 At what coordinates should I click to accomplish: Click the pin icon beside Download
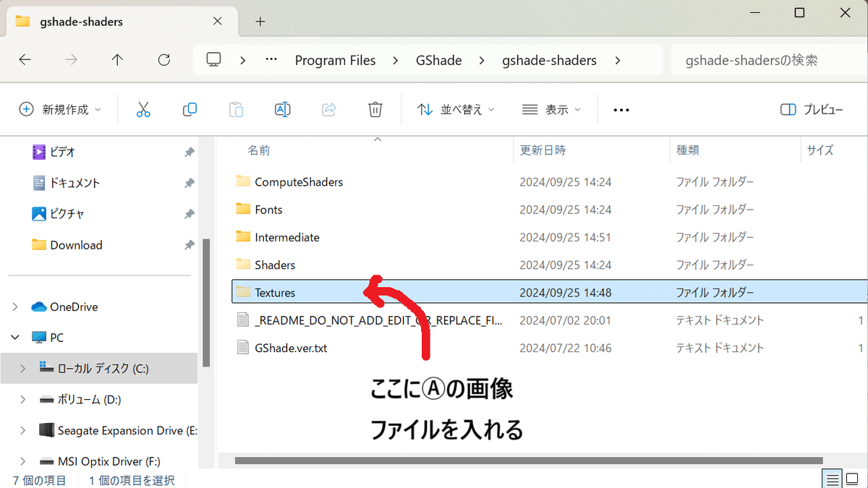click(190, 245)
